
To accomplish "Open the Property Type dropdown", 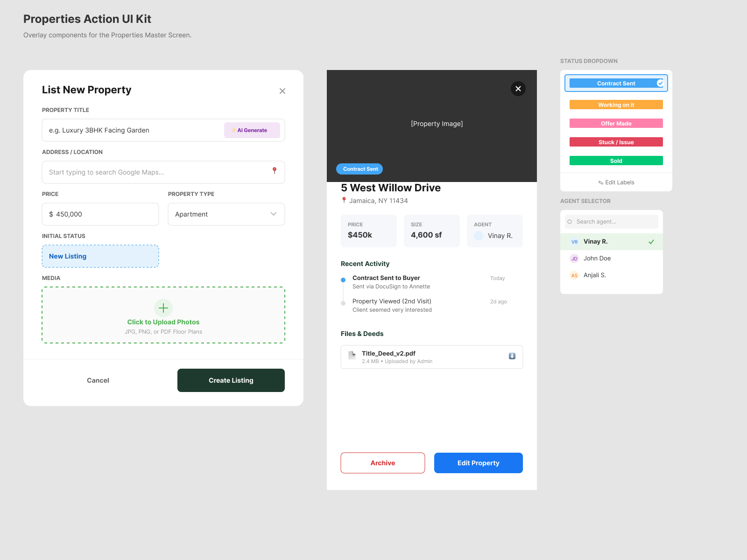I will coord(226,214).
